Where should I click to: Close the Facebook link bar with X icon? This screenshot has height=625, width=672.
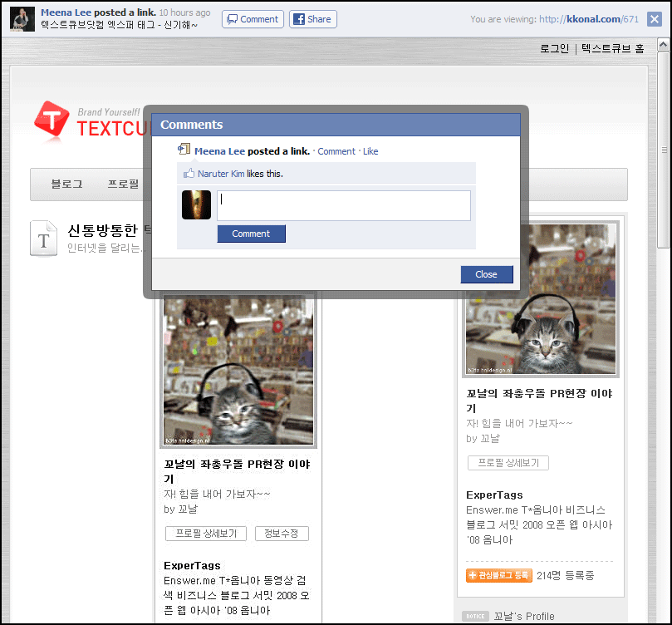(x=654, y=19)
